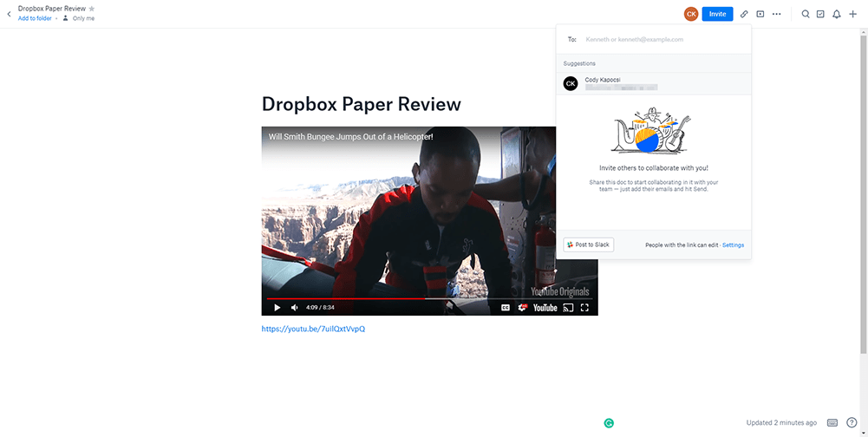The image size is (868, 437).
Task: Click the Suggestions label in the invite panel
Action: click(x=579, y=63)
